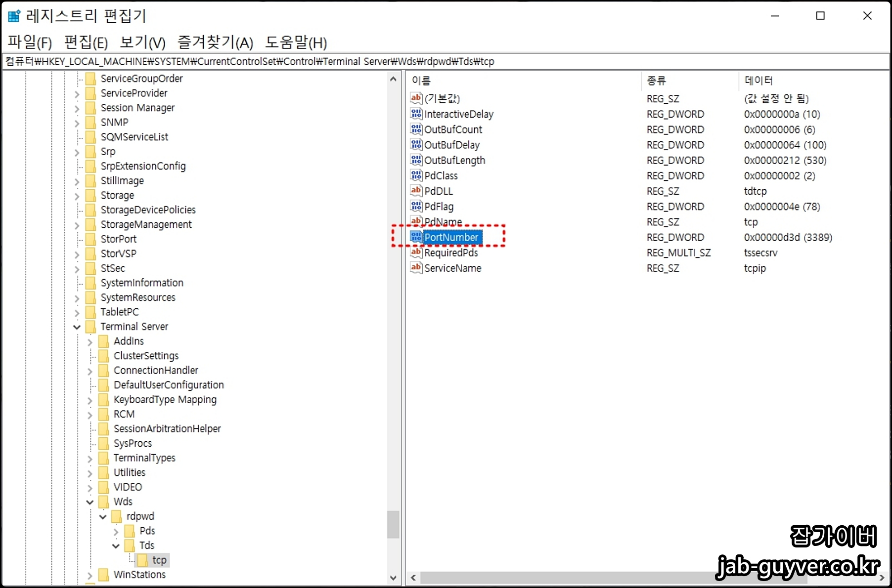Image resolution: width=892 pixels, height=588 pixels.
Task: Click the values pane left scroll arrow
Action: pos(413,578)
